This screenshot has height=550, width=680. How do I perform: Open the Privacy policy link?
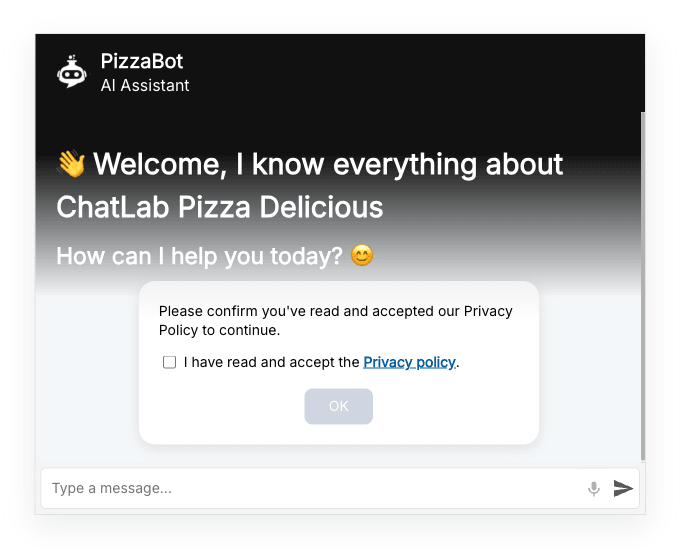coord(409,362)
